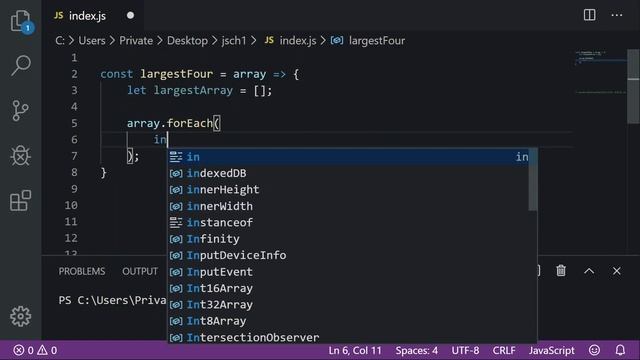The height and width of the screenshot is (360, 640).
Task: Open the Explorer view in activity bar
Action: (x=20, y=20)
